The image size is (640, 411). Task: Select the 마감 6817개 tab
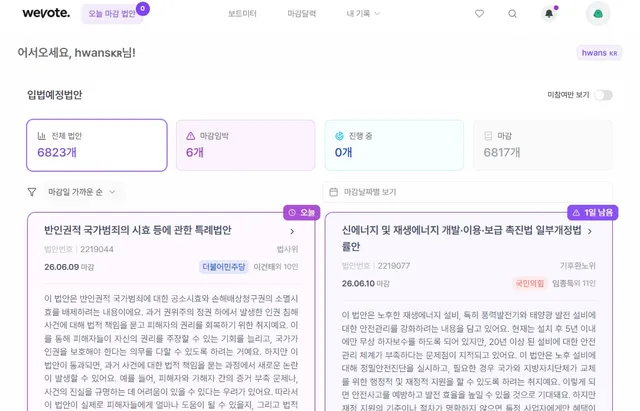[543, 145]
